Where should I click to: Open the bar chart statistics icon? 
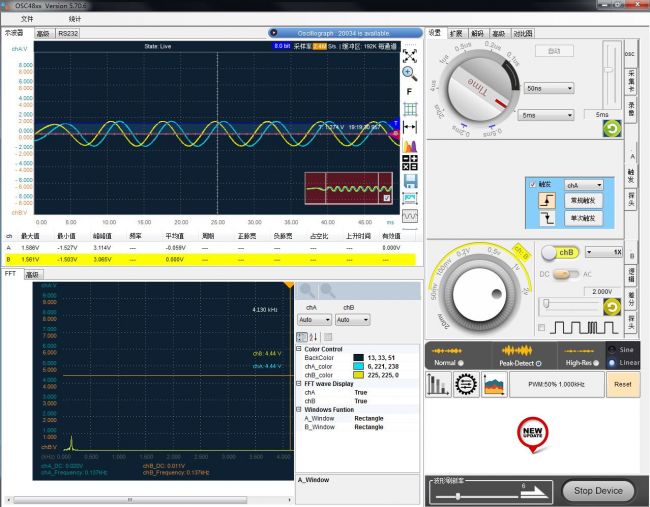pyautogui.click(x=438, y=384)
